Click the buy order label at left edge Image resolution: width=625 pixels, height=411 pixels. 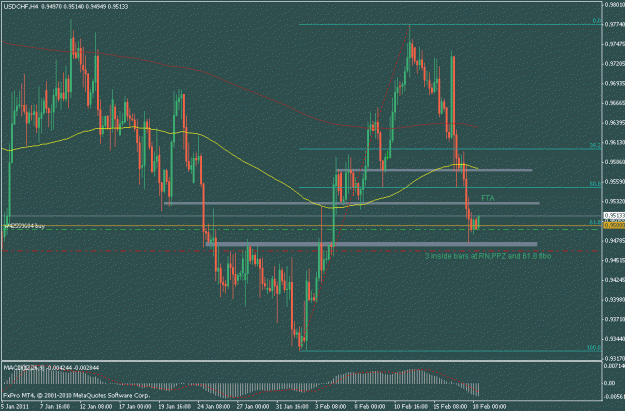[x=24, y=226]
